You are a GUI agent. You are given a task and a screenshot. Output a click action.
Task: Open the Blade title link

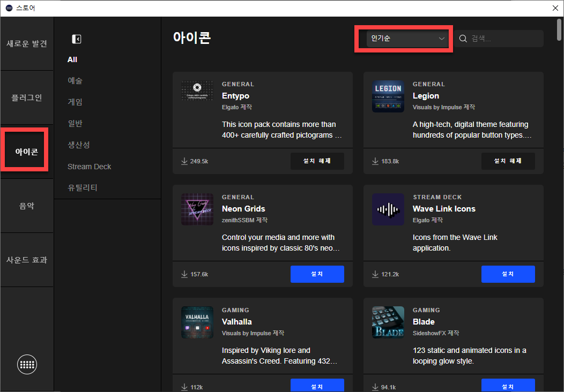(x=424, y=321)
